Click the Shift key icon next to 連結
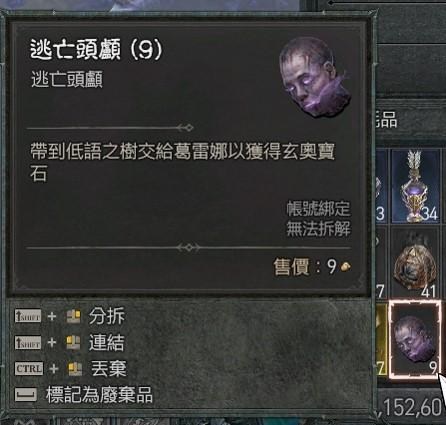 tap(28, 343)
